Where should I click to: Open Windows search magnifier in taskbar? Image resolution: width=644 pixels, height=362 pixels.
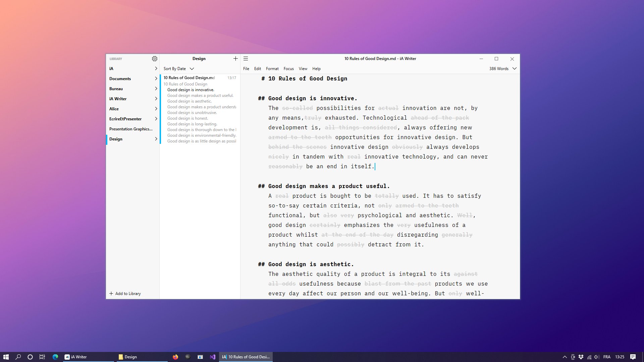(18, 357)
